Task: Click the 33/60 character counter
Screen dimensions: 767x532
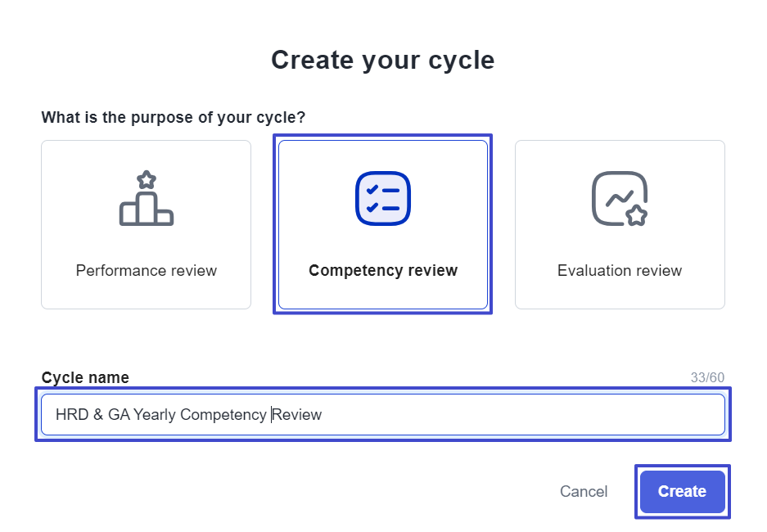Action: 707,377
